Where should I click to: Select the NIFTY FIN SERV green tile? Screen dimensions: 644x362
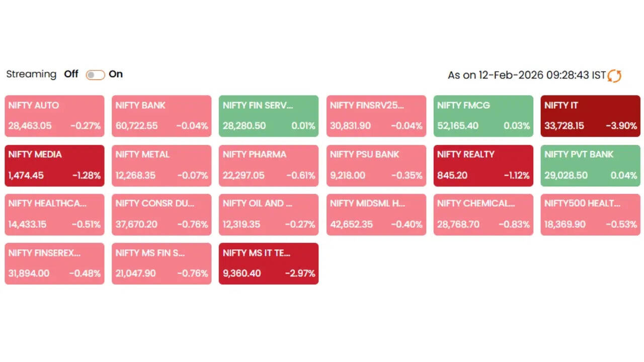269,116
